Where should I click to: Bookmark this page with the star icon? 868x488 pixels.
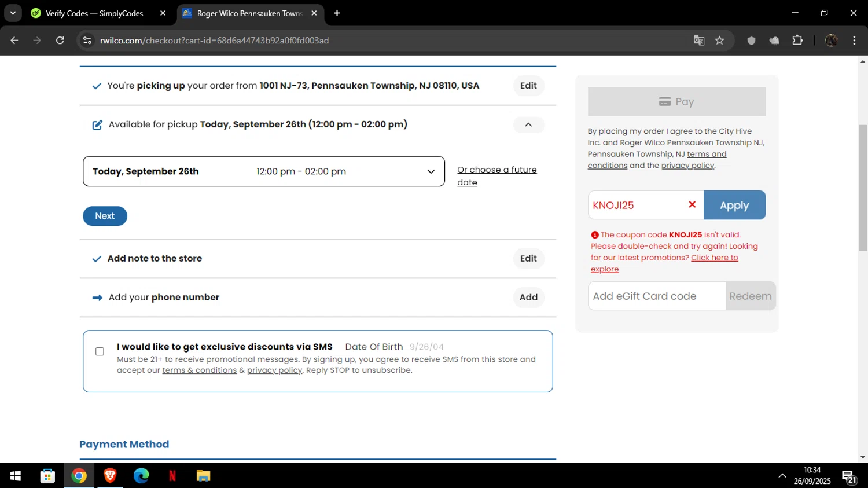pos(719,41)
